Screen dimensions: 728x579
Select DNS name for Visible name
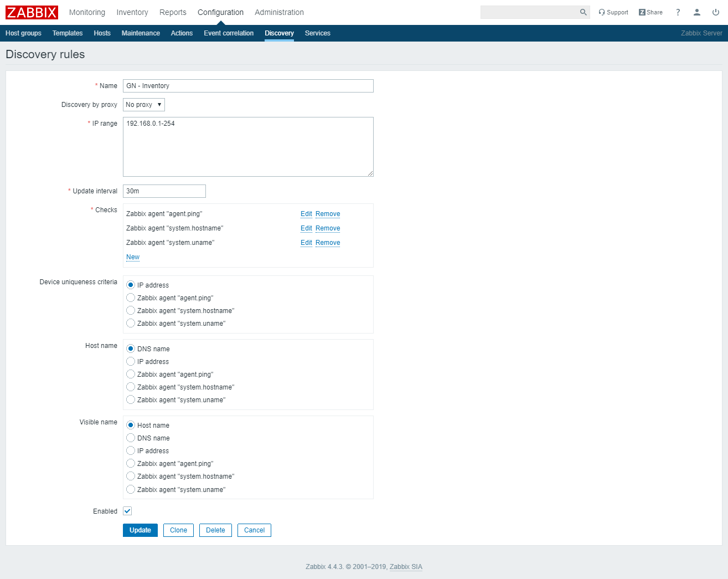click(x=131, y=438)
